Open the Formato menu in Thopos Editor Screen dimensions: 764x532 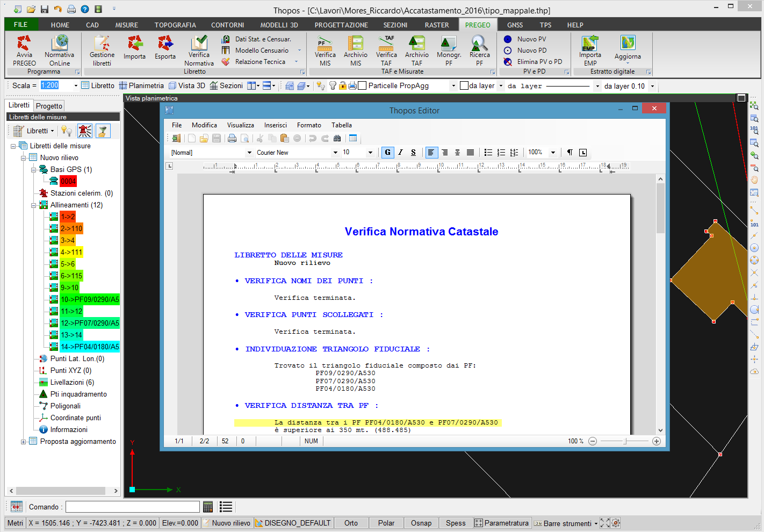pyautogui.click(x=309, y=125)
